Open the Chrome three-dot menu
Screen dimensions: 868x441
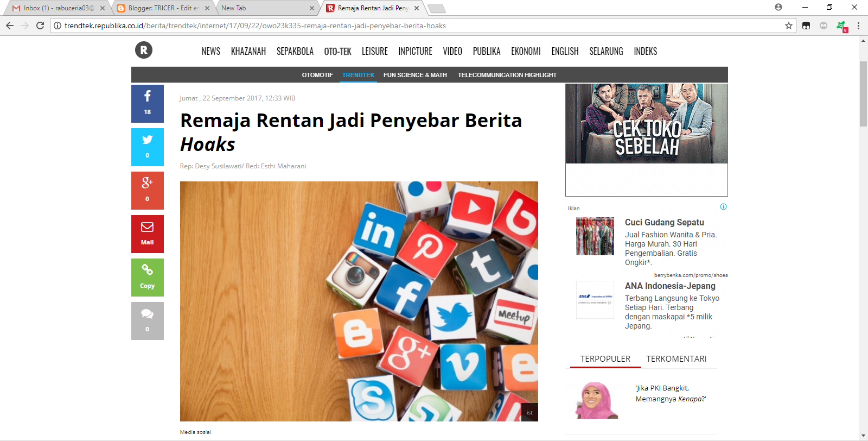point(858,26)
